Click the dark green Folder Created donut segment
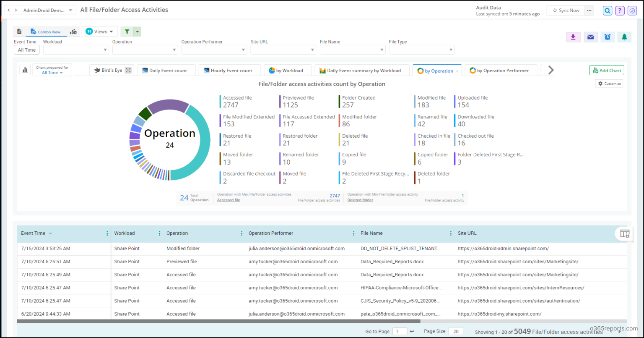The height and width of the screenshot is (338, 644). [145, 113]
